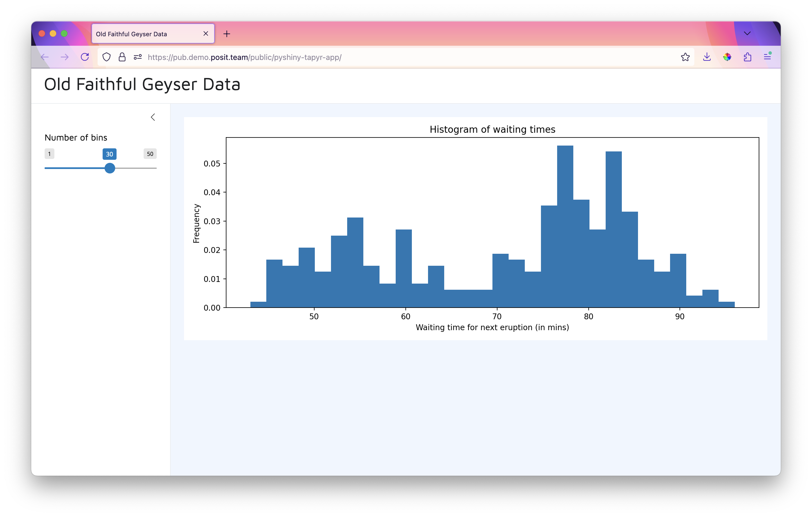Reload the page with refresh icon
The image size is (812, 517).
pos(85,57)
